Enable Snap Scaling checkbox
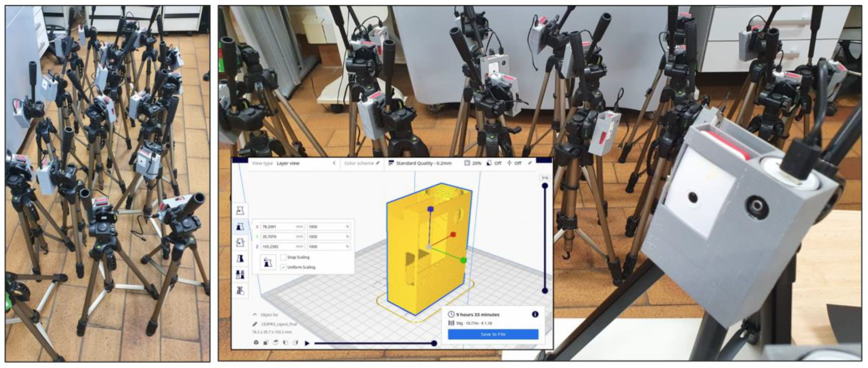This screenshot has height=368, width=868. point(283,257)
